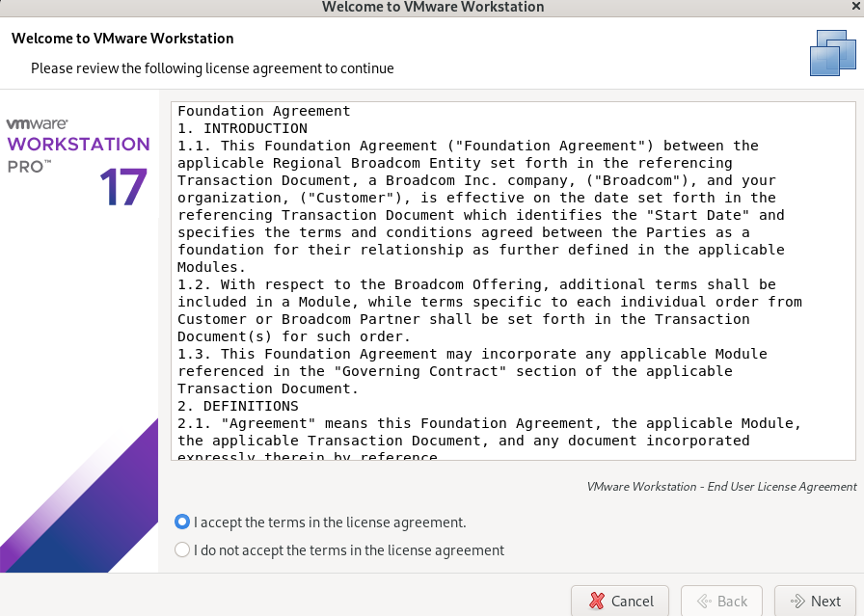
Task: Click the arrow icon on Next button
Action: tap(797, 602)
